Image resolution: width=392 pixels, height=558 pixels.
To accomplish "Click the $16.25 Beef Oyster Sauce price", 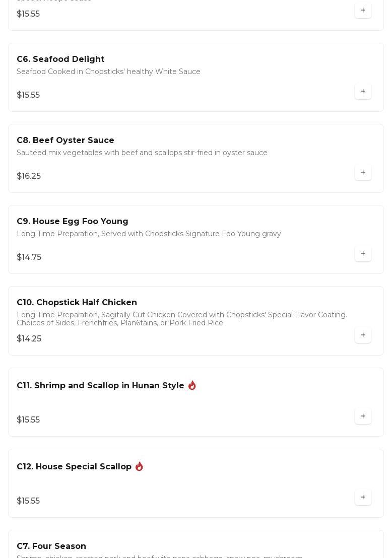I will click(29, 176).
